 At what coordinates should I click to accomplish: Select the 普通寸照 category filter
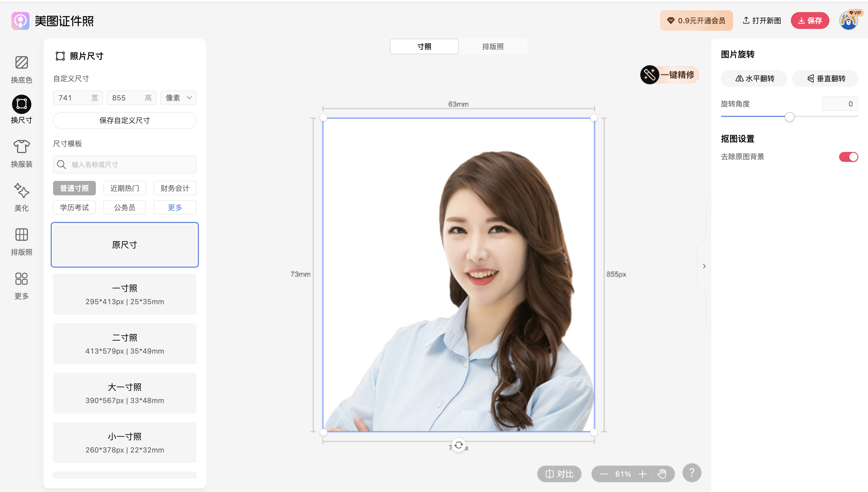(74, 188)
